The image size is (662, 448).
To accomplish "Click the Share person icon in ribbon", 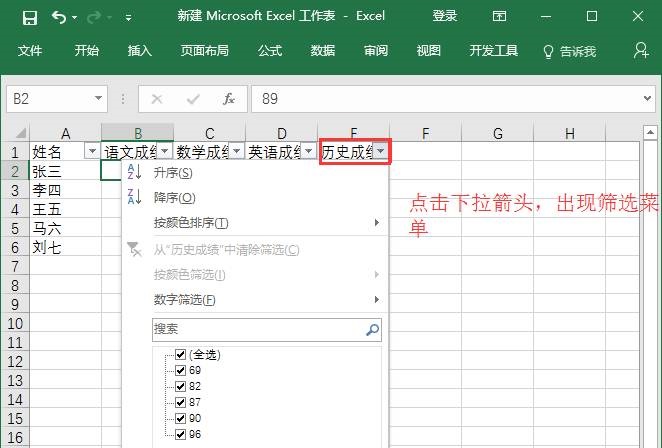I will 641,51.
